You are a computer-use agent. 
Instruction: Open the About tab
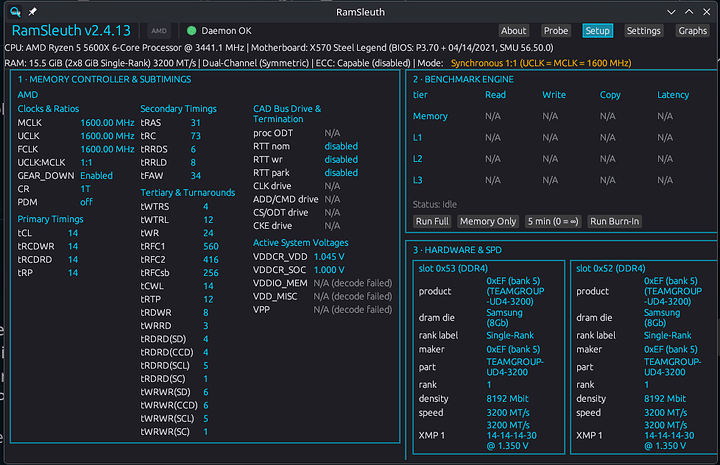513,31
